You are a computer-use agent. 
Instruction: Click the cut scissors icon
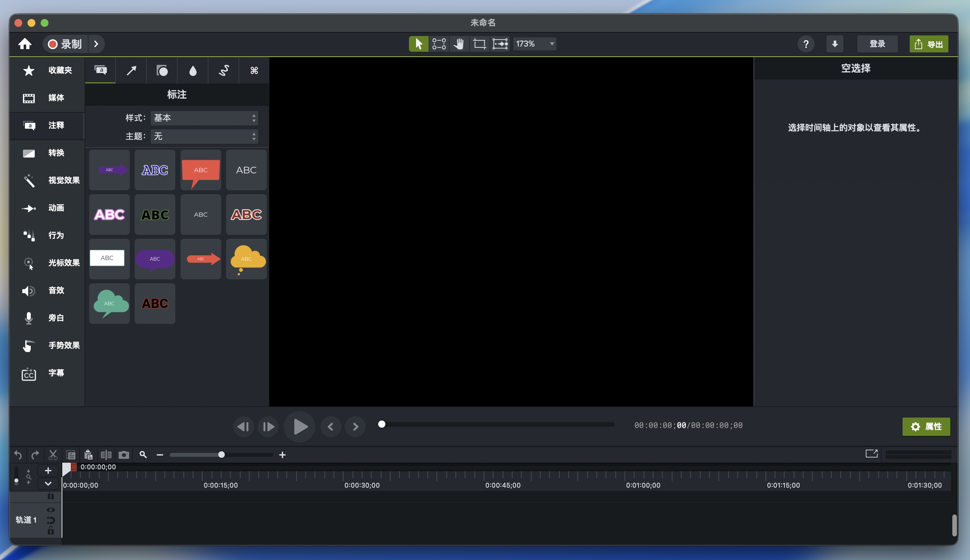53,455
